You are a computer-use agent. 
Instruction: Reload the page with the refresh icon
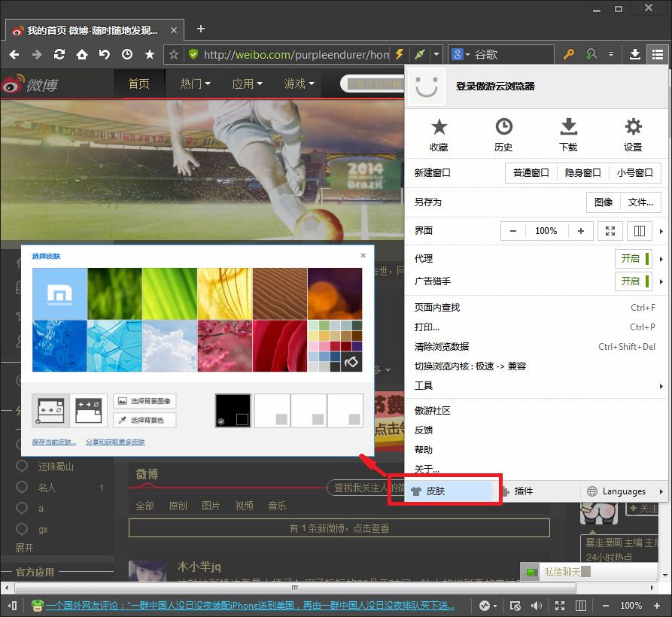pos(59,54)
